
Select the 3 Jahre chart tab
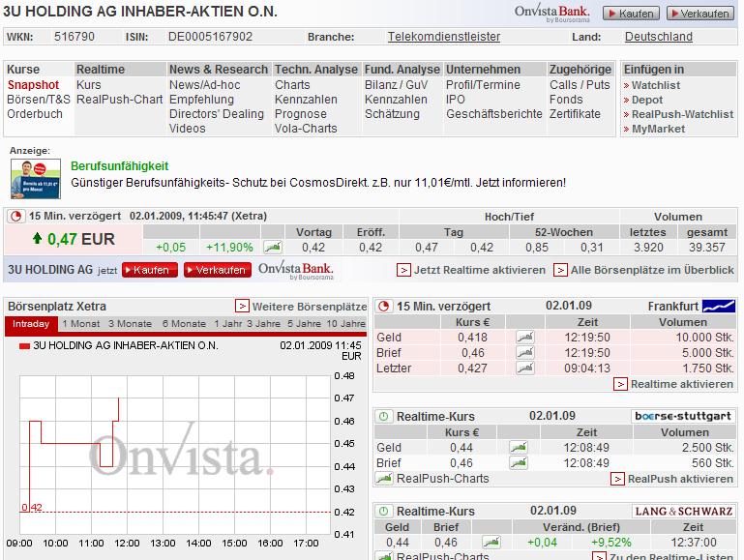tap(266, 324)
